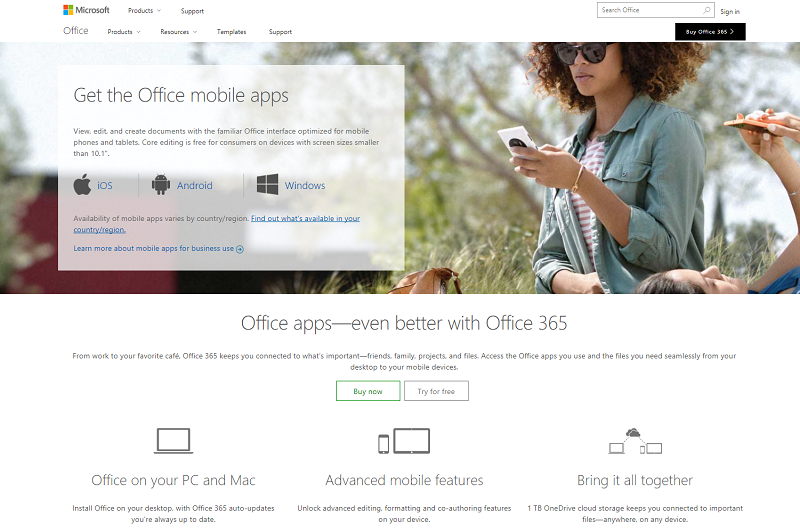Click the Microsoft logo
This screenshot has height=532, width=800.
[86, 10]
